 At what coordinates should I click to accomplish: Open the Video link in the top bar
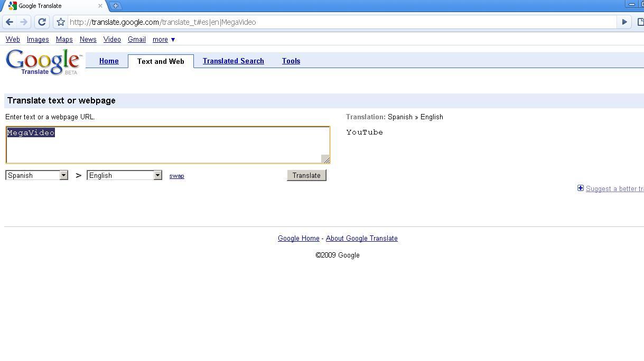tap(112, 40)
